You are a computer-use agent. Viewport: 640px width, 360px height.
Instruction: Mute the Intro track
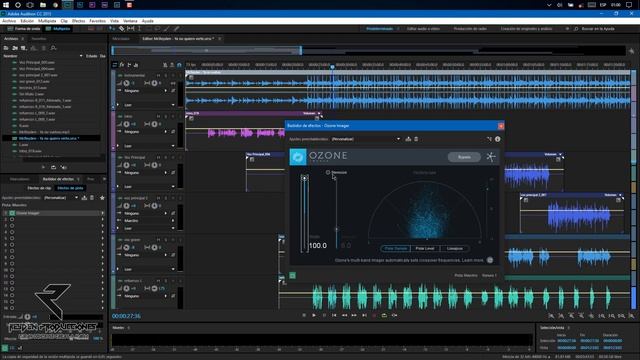click(158, 117)
